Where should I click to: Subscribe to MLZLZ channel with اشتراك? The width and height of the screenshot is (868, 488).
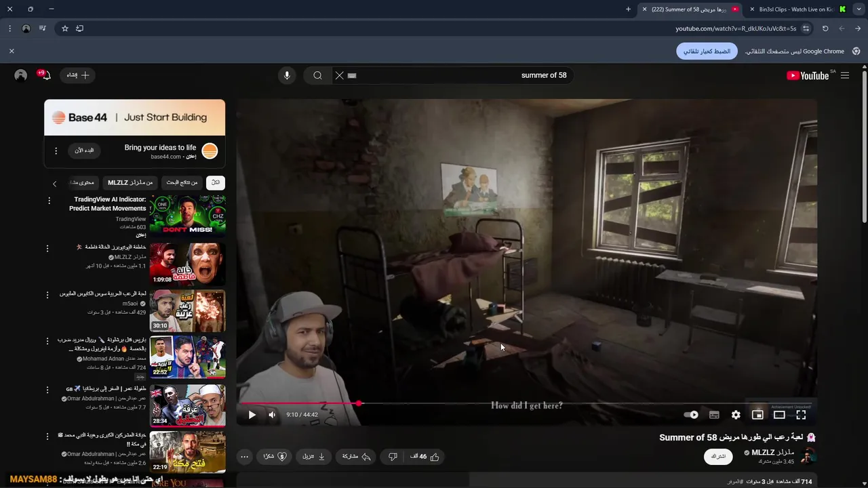(718, 456)
